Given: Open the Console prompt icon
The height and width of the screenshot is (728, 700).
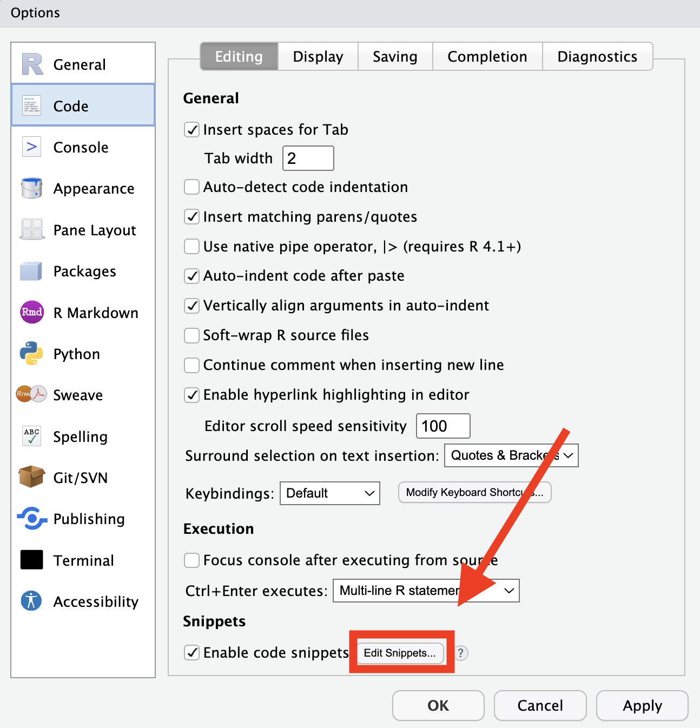Looking at the screenshot, I should click(31, 147).
